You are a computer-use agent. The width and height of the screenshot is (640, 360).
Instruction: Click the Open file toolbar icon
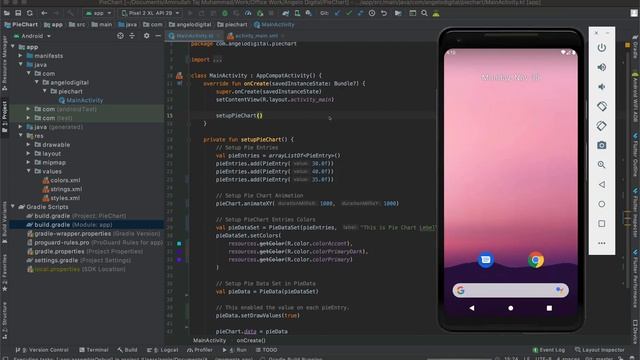(x=7, y=13)
